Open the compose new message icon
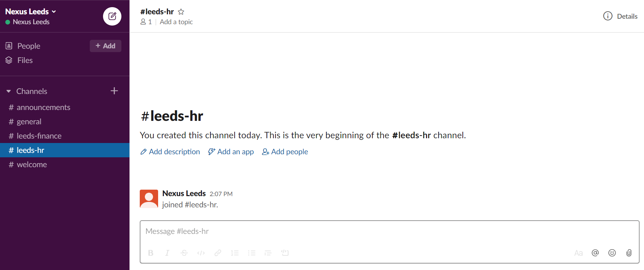Image resolution: width=644 pixels, height=270 pixels. [x=112, y=16]
